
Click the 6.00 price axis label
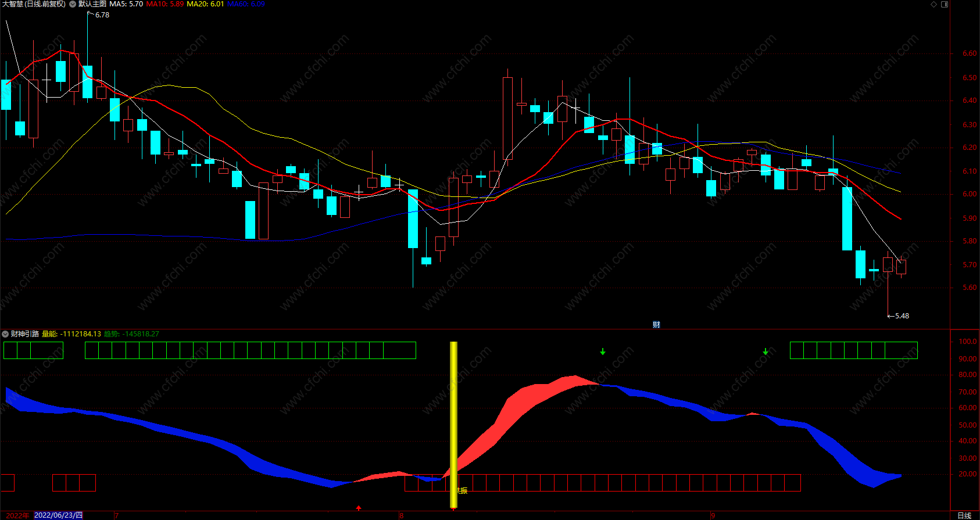pyautogui.click(x=969, y=195)
